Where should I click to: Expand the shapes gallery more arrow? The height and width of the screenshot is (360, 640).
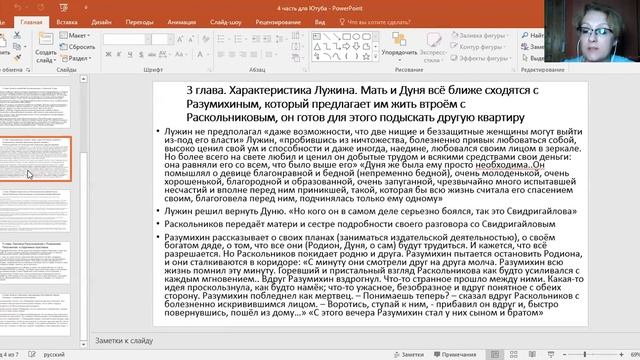376,57
